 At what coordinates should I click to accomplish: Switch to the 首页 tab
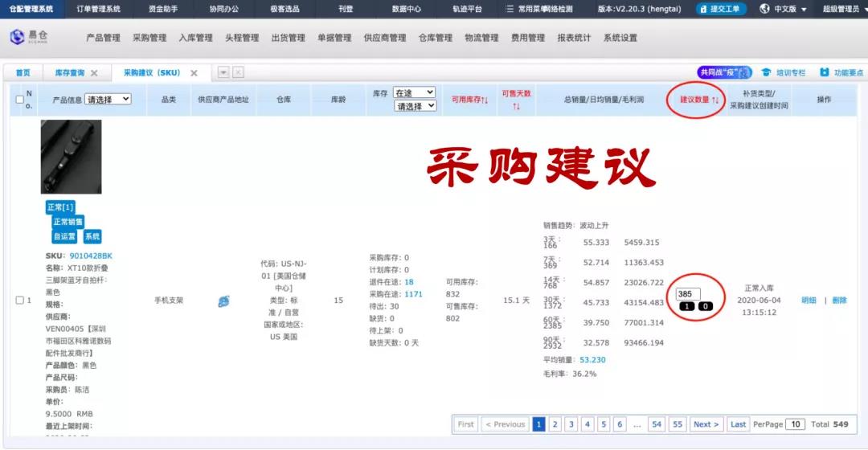(23, 73)
